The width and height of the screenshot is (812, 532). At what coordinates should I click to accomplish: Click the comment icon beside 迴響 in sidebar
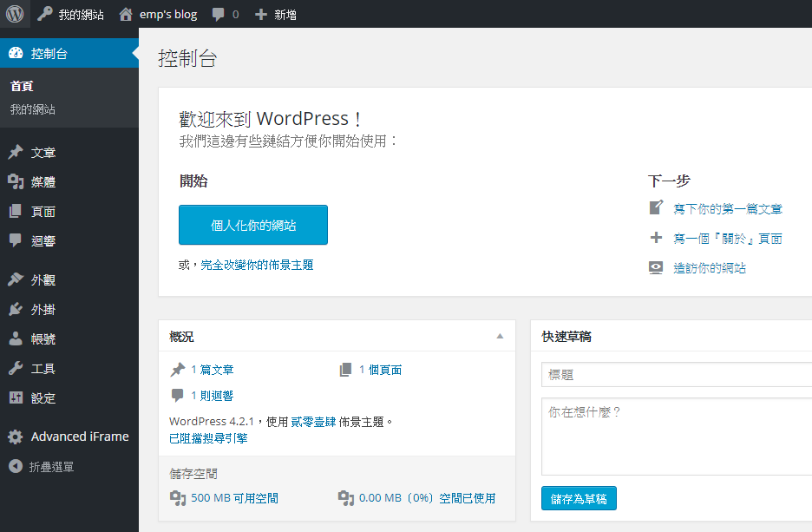point(16,240)
